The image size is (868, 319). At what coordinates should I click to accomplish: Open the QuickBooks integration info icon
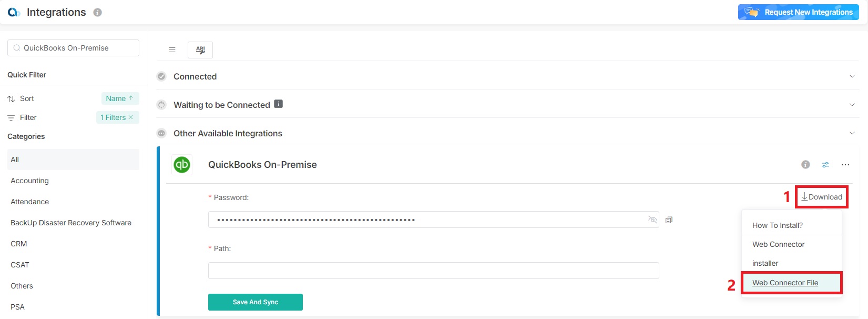(x=805, y=165)
